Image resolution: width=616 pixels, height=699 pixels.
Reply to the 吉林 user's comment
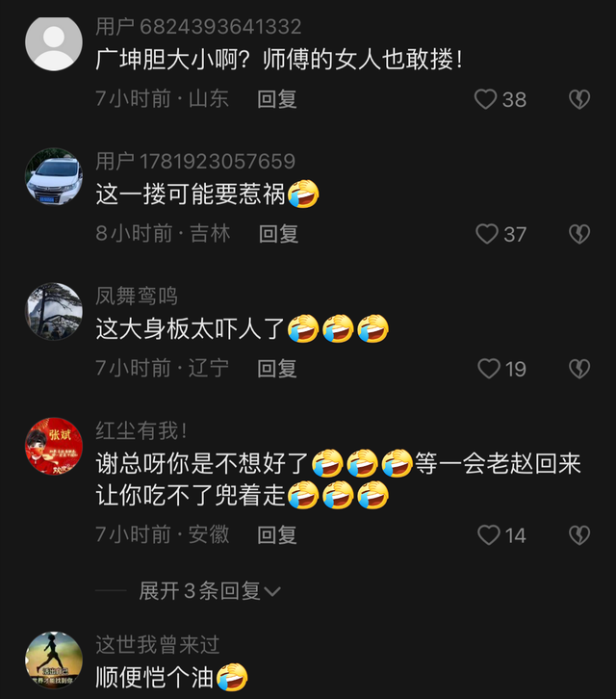pos(278,234)
